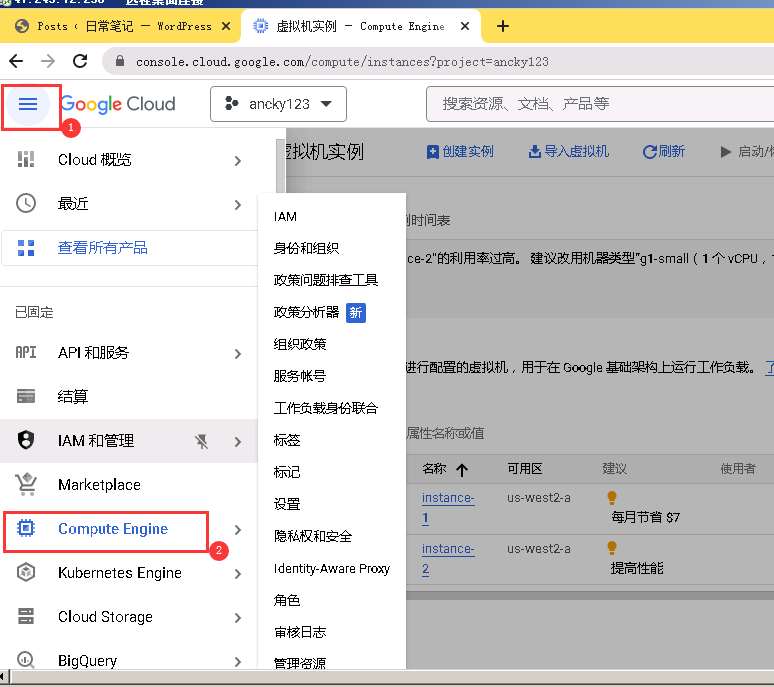
Task: Select 角色 in the submenu
Action: (x=287, y=600)
